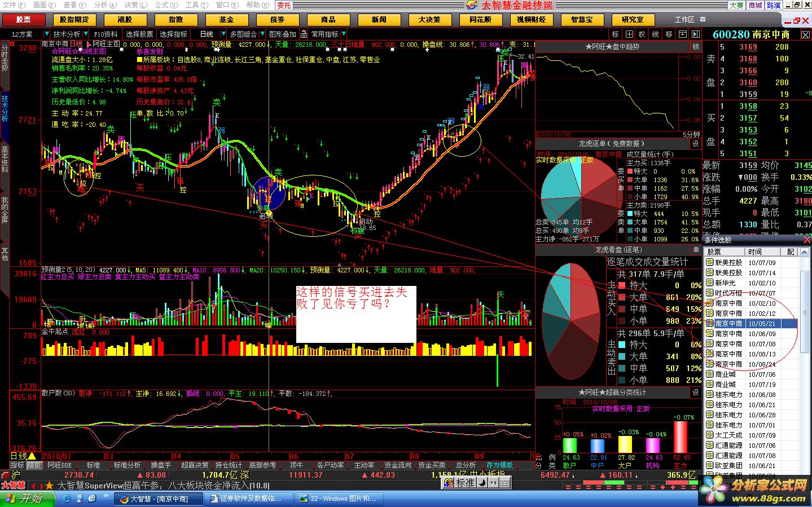Click the grid layout icon in chart toolbar

coord(629,34)
